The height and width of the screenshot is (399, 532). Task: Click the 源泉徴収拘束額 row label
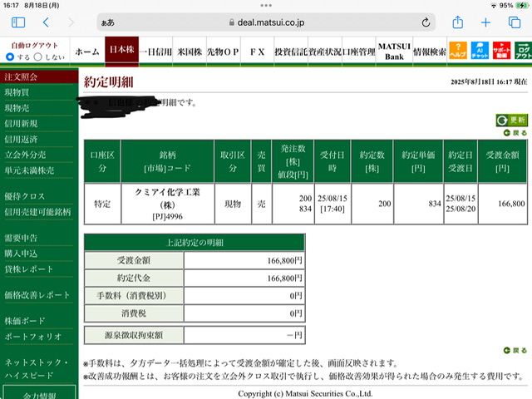tap(134, 335)
